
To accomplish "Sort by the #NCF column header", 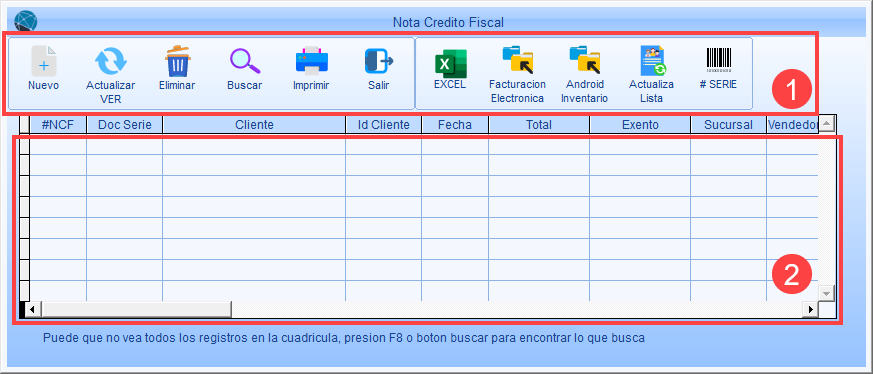I will (x=58, y=125).
